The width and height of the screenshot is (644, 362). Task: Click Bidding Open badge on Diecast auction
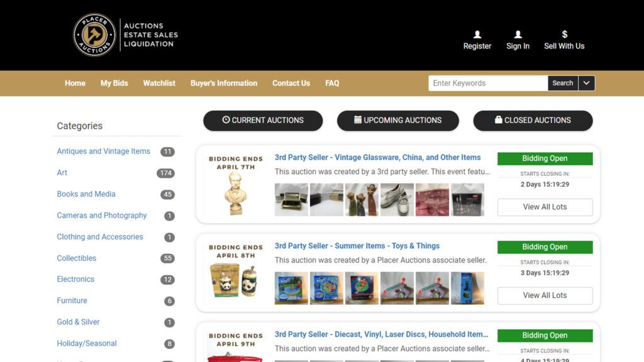[x=545, y=336]
